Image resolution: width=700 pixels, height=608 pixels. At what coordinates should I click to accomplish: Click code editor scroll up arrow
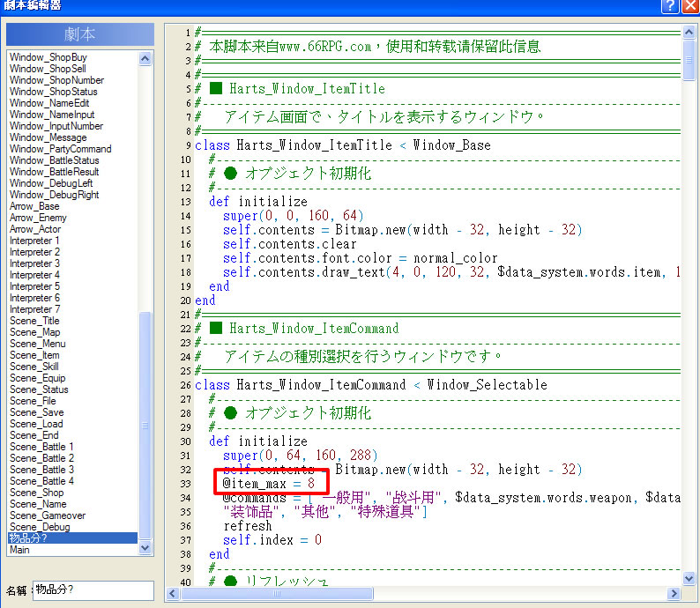pos(689,32)
